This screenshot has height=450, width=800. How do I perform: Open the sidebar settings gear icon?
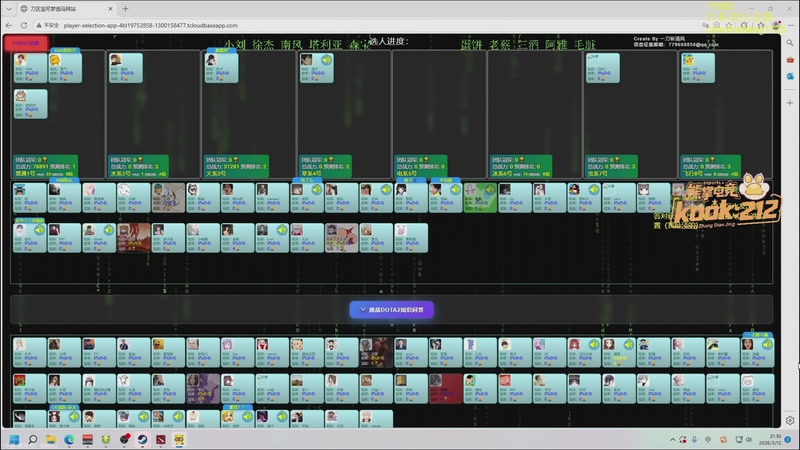point(790,420)
